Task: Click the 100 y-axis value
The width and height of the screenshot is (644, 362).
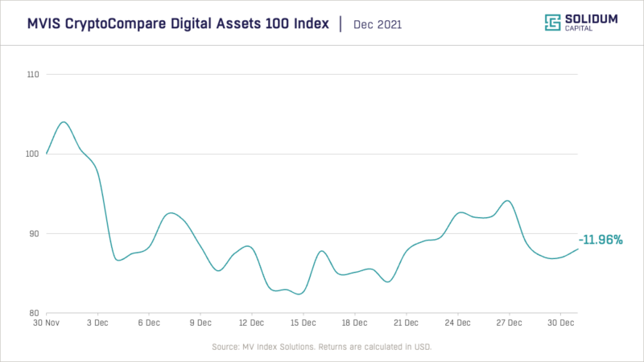Action: click(x=33, y=154)
